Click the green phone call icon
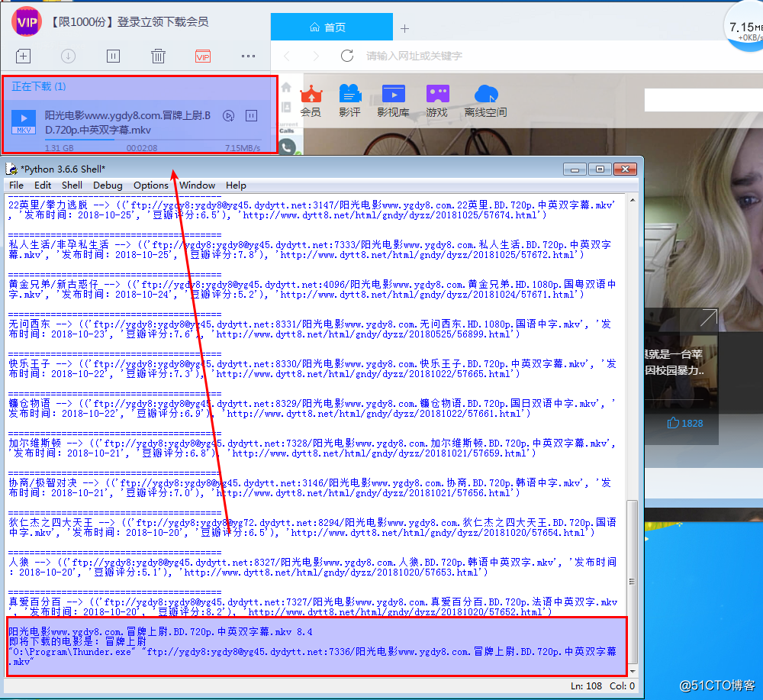The height and width of the screenshot is (700, 763). click(x=287, y=147)
